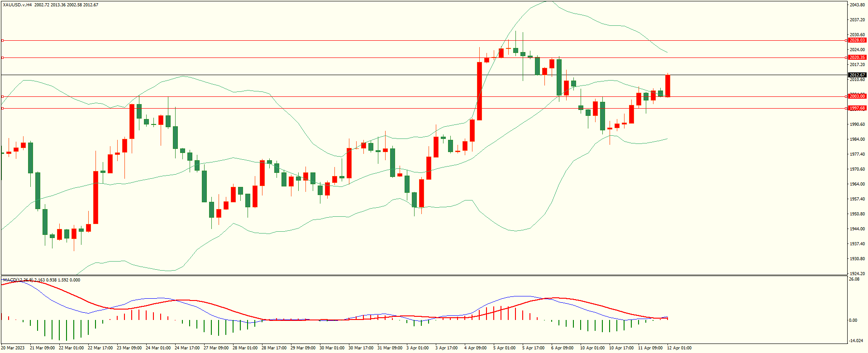
Task: Click the 0.00 MACD zero level value
Action: pos(853,320)
